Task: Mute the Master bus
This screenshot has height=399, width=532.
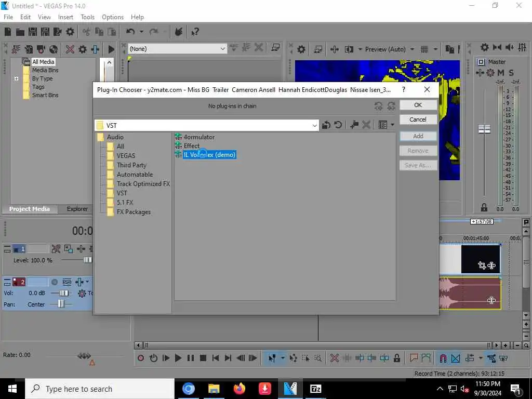Action: pyautogui.click(x=500, y=73)
